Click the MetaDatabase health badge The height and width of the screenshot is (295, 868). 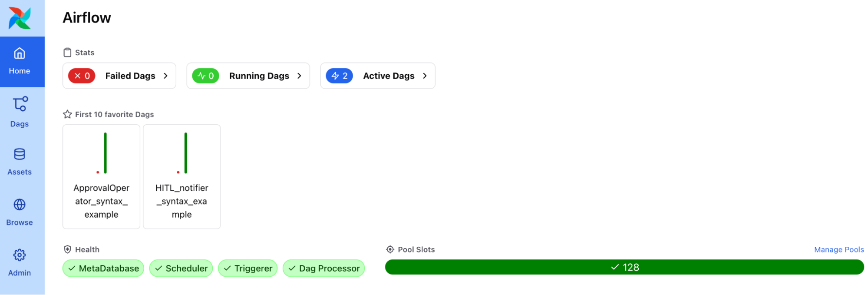tap(103, 268)
